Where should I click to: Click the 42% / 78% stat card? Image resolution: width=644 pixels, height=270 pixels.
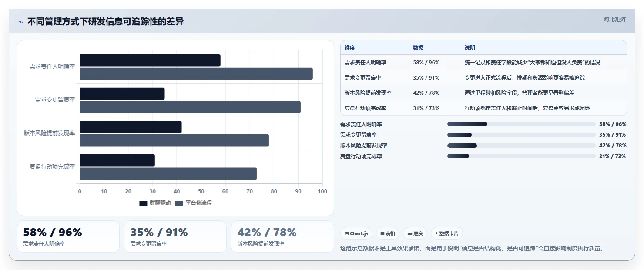tap(282, 237)
